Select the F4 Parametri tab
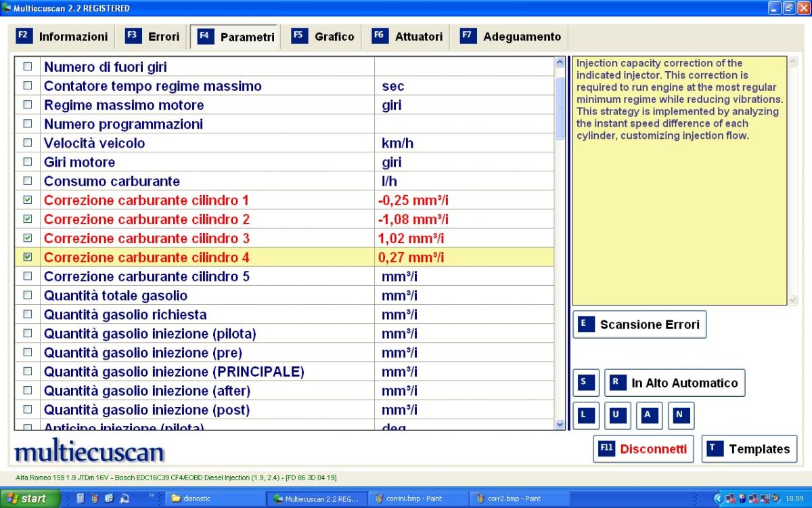This screenshot has width=812, height=508. 235,37
